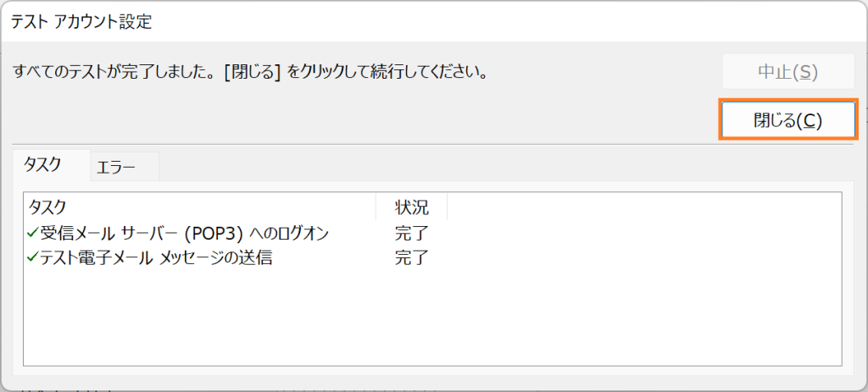This screenshot has width=868, height=392.
Task: Click the [閉じる] word in the message
Action: (253, 73)
